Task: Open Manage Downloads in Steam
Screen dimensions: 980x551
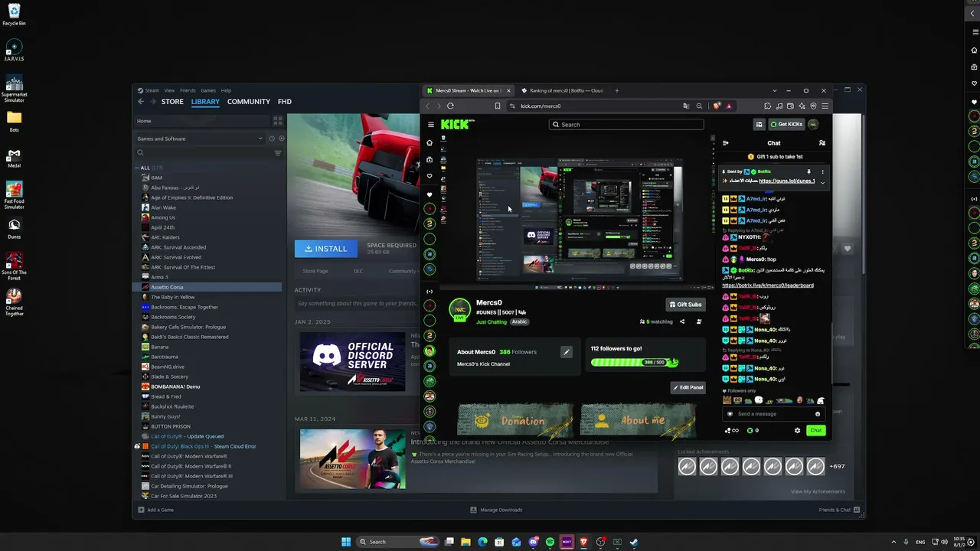Action: (496, 510)
